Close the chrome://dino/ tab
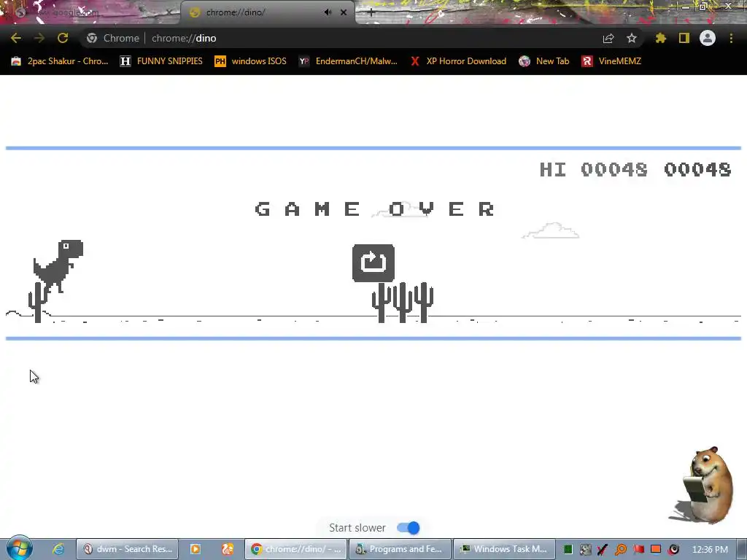Screen dimensions: 747x560 click(344, 12)
